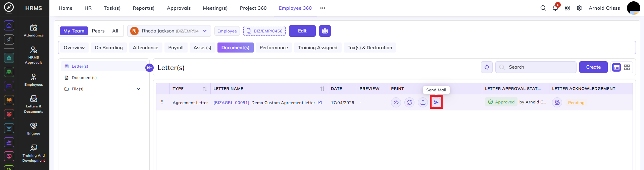Viewport: 644px width, 170px height.
Task: Open the Attendance module in HRMS sidebar
Action: pos(34,30)
